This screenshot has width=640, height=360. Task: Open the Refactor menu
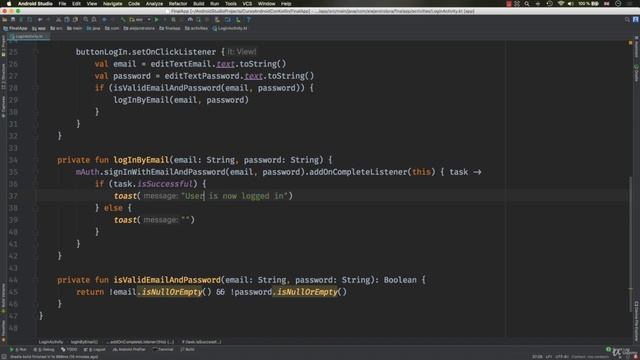tap(178, 4)
